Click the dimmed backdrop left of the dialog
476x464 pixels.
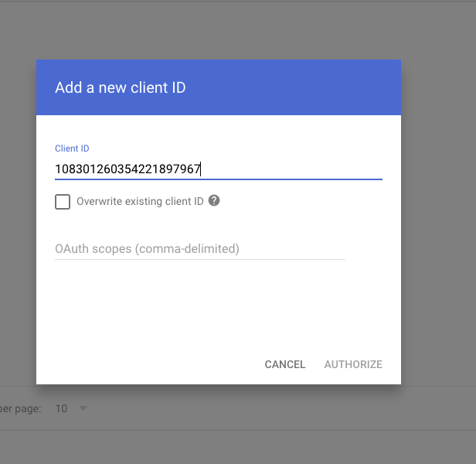click(x=17, y=232)
